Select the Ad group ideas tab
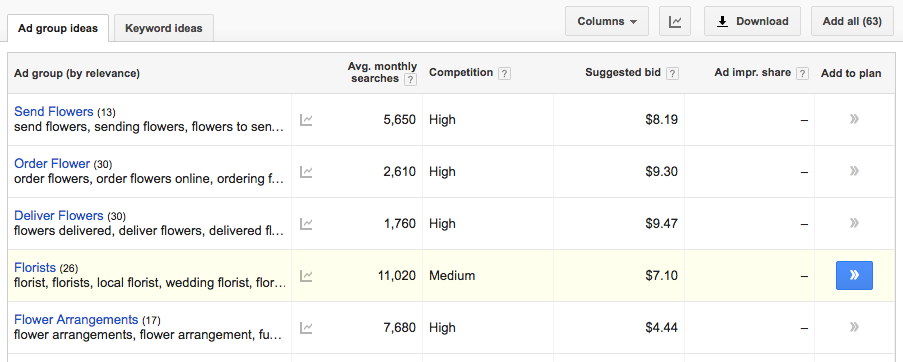Image resolution: width=903 pixels, height=362 pixels. 58,28
